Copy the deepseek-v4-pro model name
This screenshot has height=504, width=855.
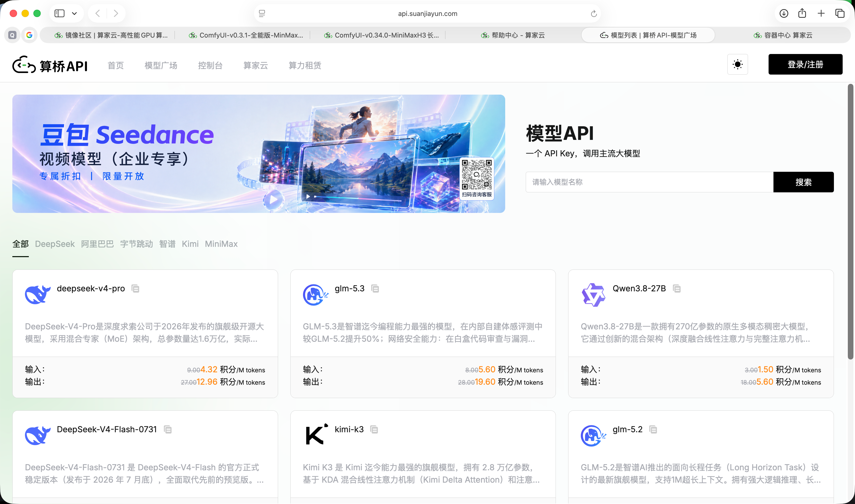tap(136, 289)
